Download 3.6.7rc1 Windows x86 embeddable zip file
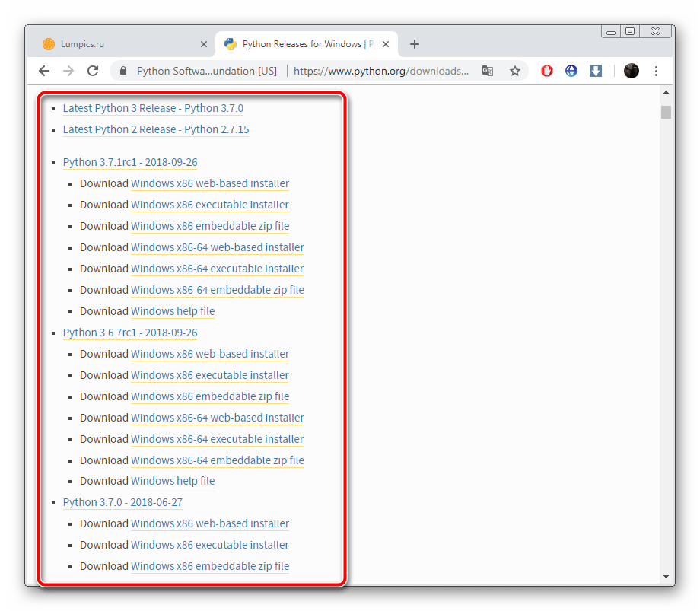Viewport: 700px width, 611px height. click(210, 396)
